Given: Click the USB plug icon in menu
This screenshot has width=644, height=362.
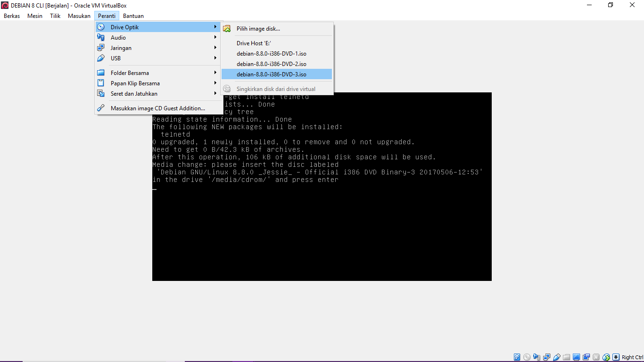Looking at the screenshot, I should point(101,58).
